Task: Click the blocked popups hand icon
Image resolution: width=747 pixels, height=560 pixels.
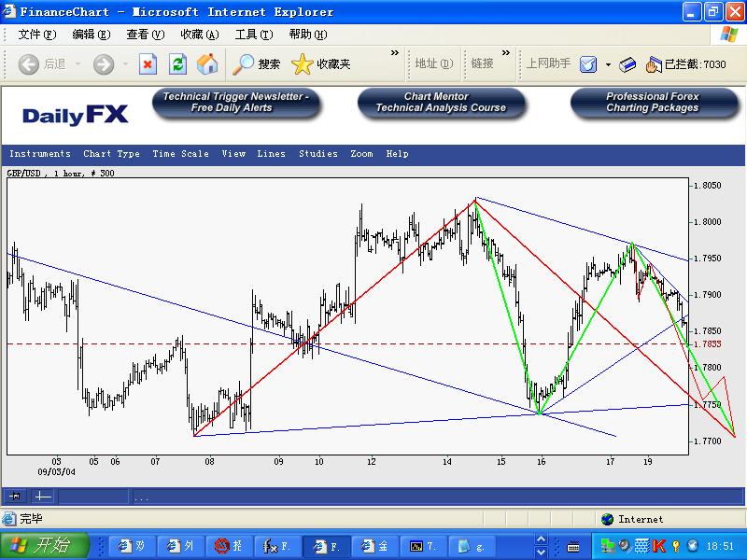Action: point(653,63)
